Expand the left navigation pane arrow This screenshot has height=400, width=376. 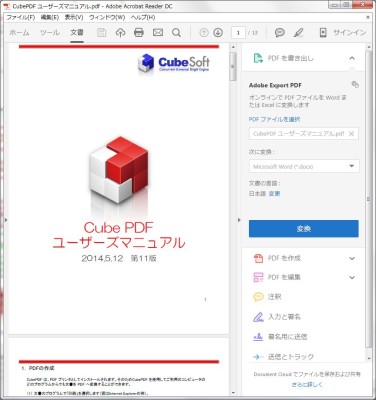(x=6, y=220)
